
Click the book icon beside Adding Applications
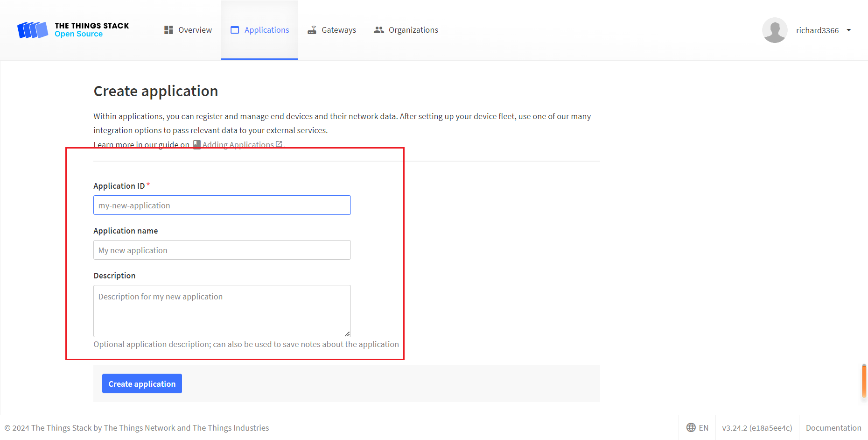click(x=197, y=145)
